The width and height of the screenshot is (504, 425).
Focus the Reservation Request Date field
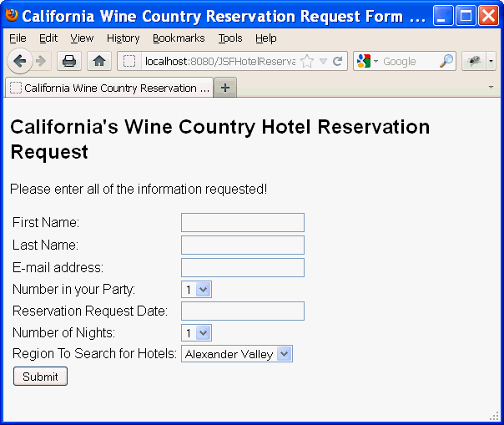[x=242, y=311]
